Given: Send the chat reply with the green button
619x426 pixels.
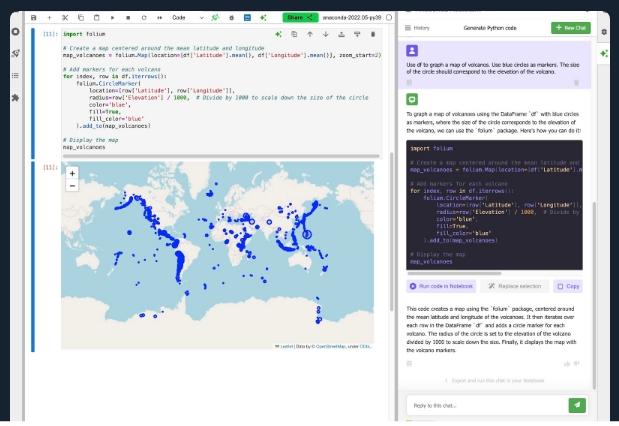Looking at the screenshot, I should pos(576,405).
